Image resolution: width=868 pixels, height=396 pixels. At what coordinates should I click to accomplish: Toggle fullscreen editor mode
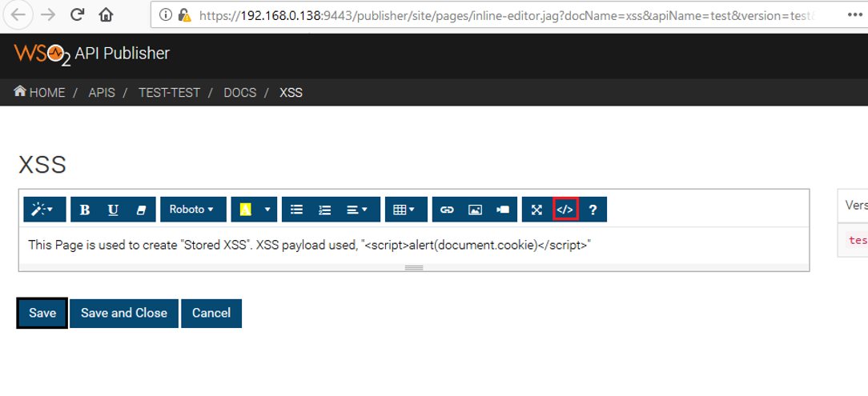[x=536, y=210]
